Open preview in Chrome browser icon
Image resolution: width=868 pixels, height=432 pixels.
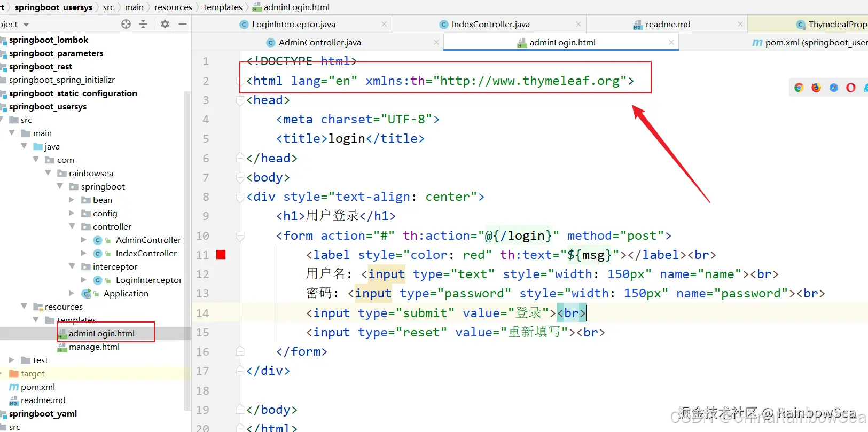(799, 88)
